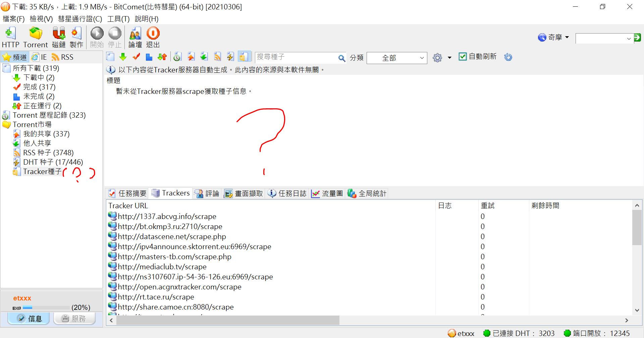644x338 pixels.
Task: Click the blue incomplete filter icon
Action: 149,57
